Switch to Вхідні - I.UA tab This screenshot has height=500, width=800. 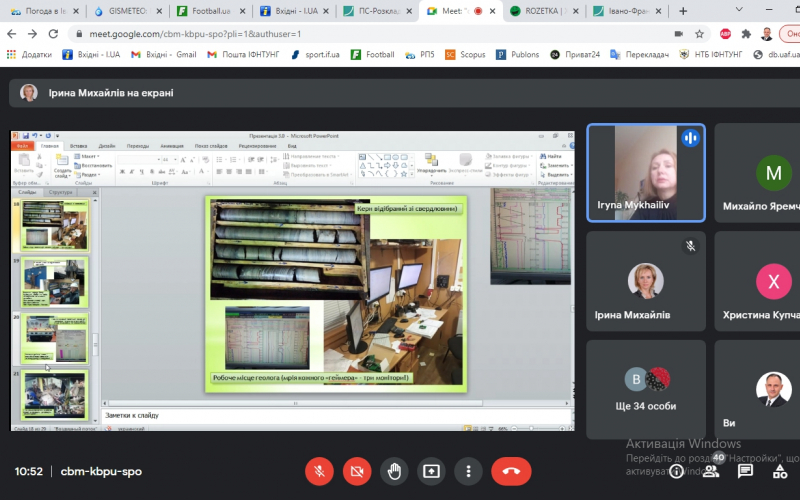[293, 11]
